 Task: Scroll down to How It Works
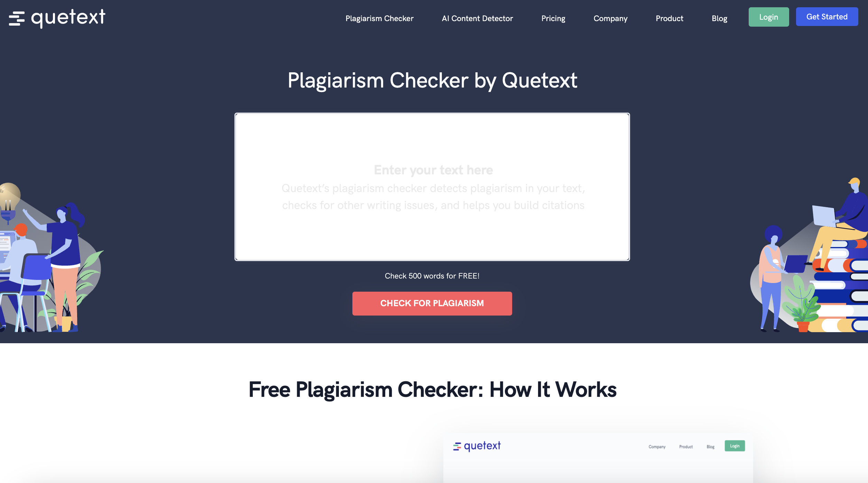coord(433,390)
